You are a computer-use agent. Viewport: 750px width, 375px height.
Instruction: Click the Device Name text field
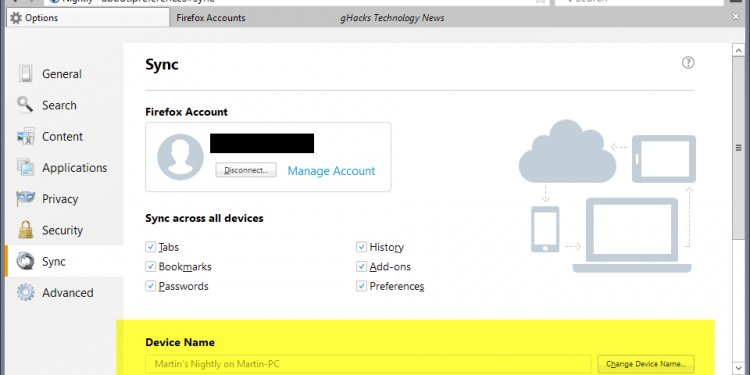pos(368,364)
